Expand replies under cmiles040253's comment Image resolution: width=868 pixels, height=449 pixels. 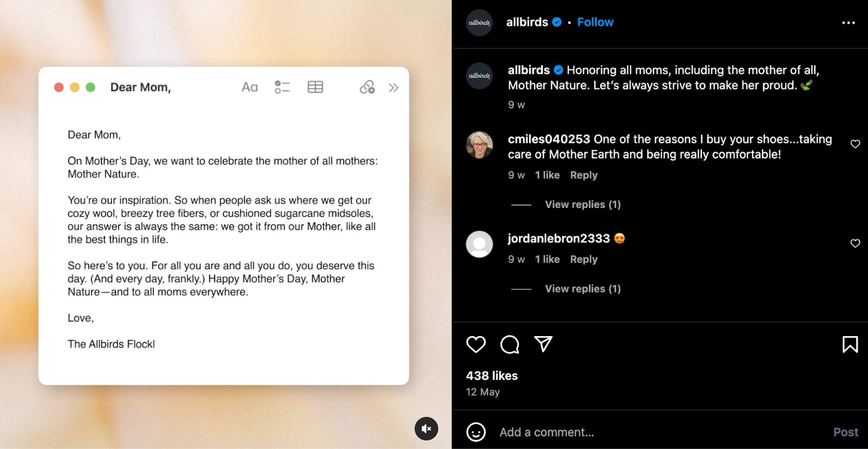[x=583, y=205]
